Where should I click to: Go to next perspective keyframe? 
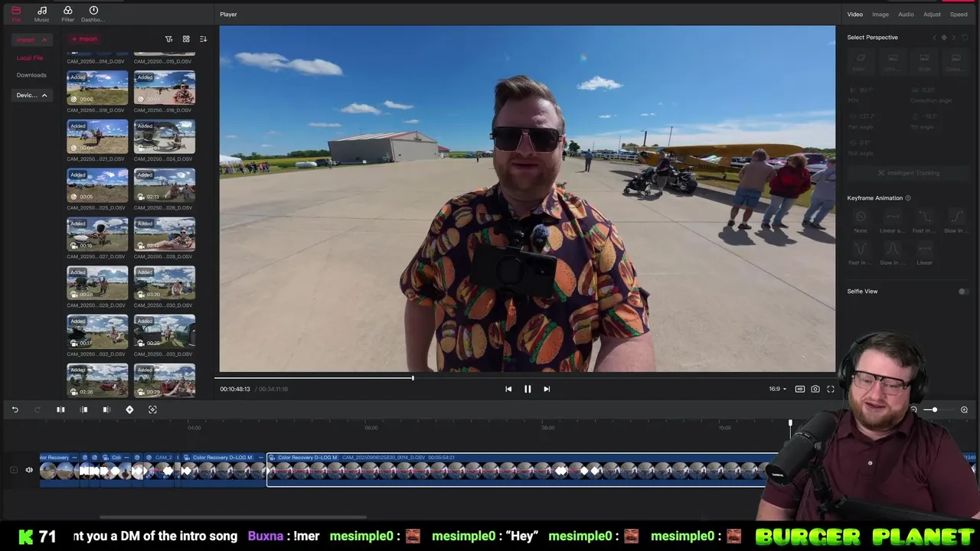pyautogui.click(x=953, y=37)
